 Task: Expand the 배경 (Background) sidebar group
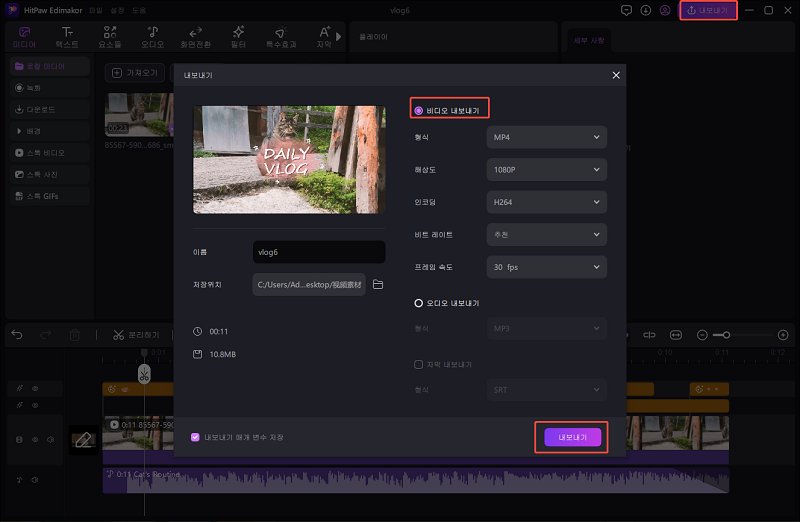tap(49, 131)
